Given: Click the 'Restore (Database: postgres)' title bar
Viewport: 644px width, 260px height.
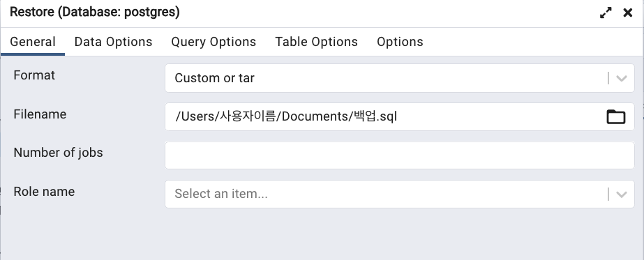Looking at the screenshot, I should pyautogui.click(x=95, y=13).
